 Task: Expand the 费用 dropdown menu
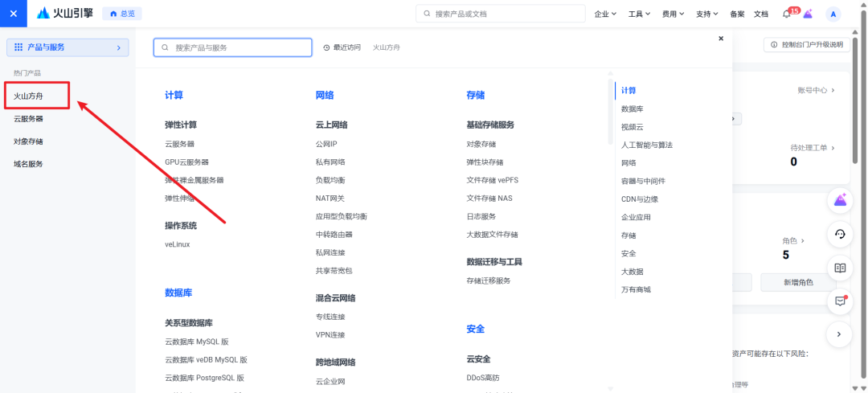coord(674,14)
